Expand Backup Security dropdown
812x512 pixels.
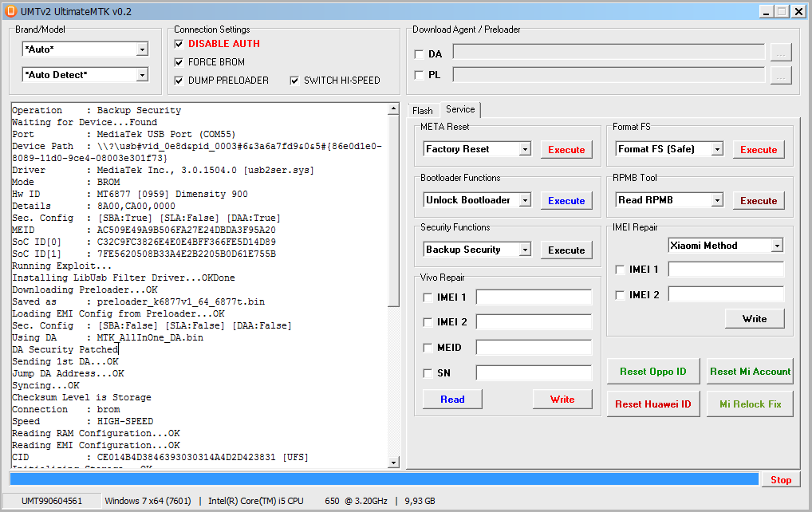525,250
